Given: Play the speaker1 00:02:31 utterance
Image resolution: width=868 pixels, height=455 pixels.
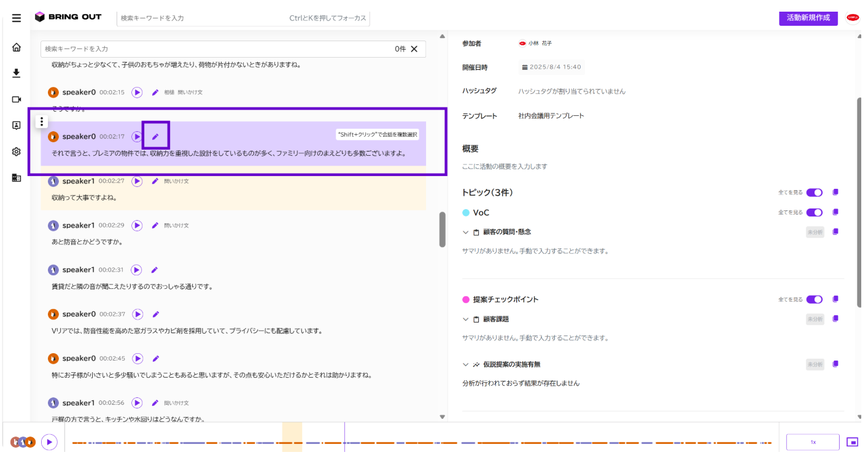Looking at the screenshot, I should coord(137,270).
